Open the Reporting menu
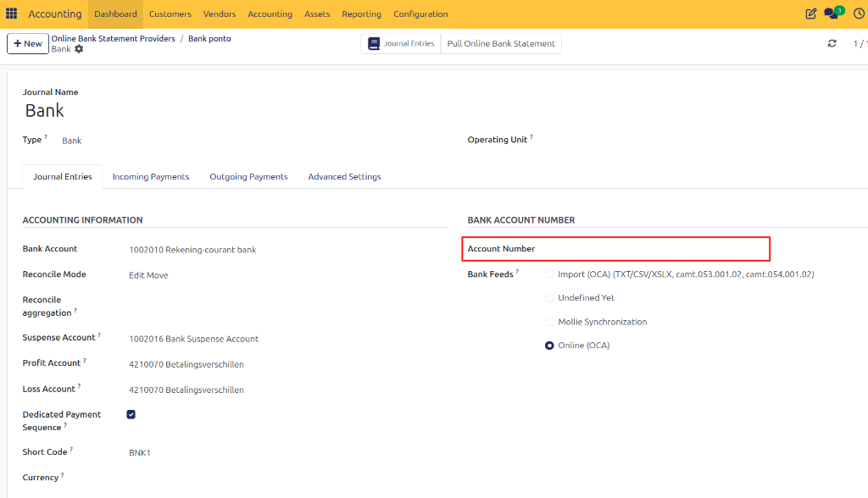Screen dimensions: 868x498 [x=361, y=14]
